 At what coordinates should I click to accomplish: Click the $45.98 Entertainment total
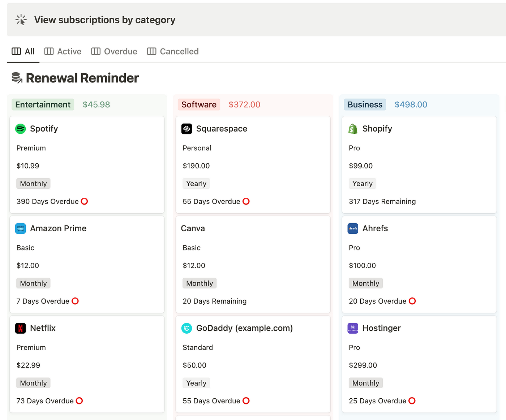click(97, 104)
